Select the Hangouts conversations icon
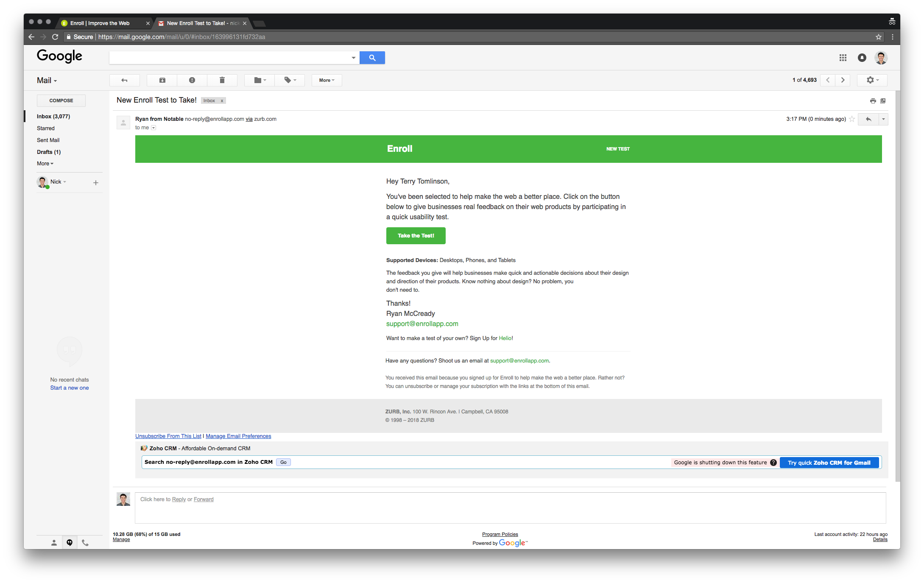The height and width of the screenshot is (583, 924). point(70,543)
